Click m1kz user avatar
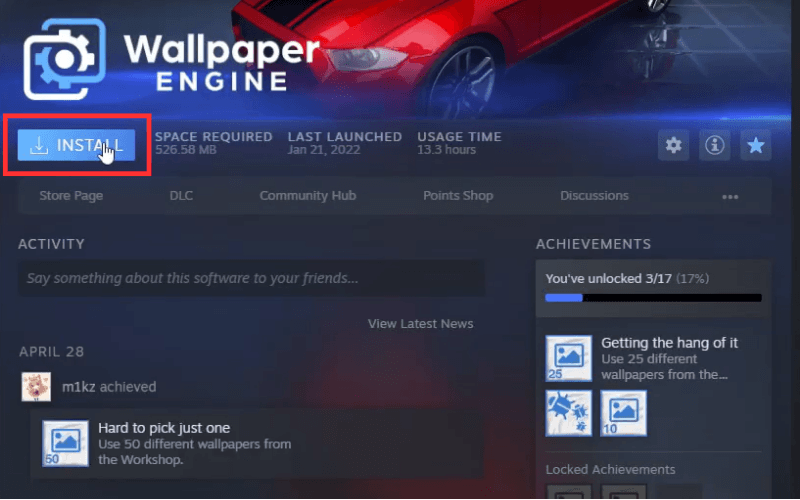This screenshot has height=500, width=800. (36, 387)
